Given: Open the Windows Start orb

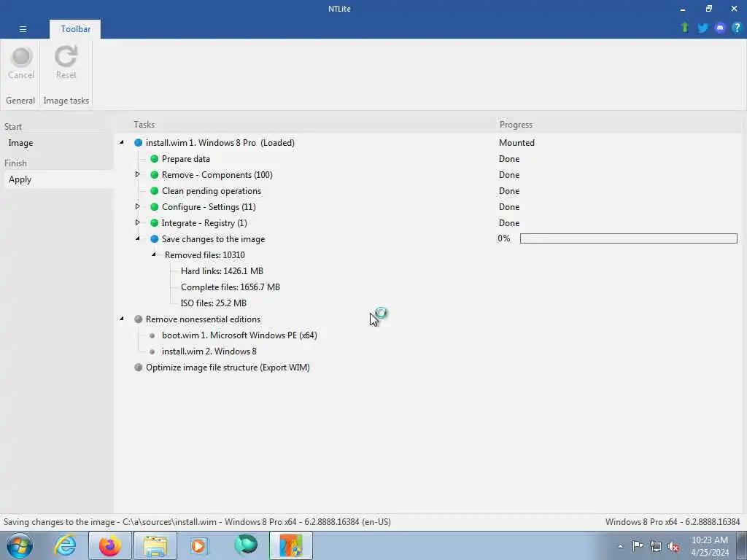Looking at the screenshot, I should tap(20, 545).
